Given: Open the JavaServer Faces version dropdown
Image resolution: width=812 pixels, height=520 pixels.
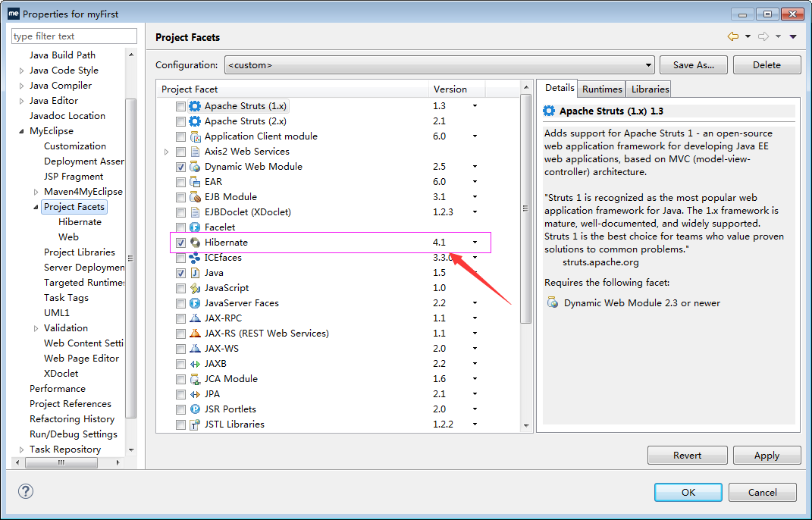Looking at the screenshot, I should point(475,303).
